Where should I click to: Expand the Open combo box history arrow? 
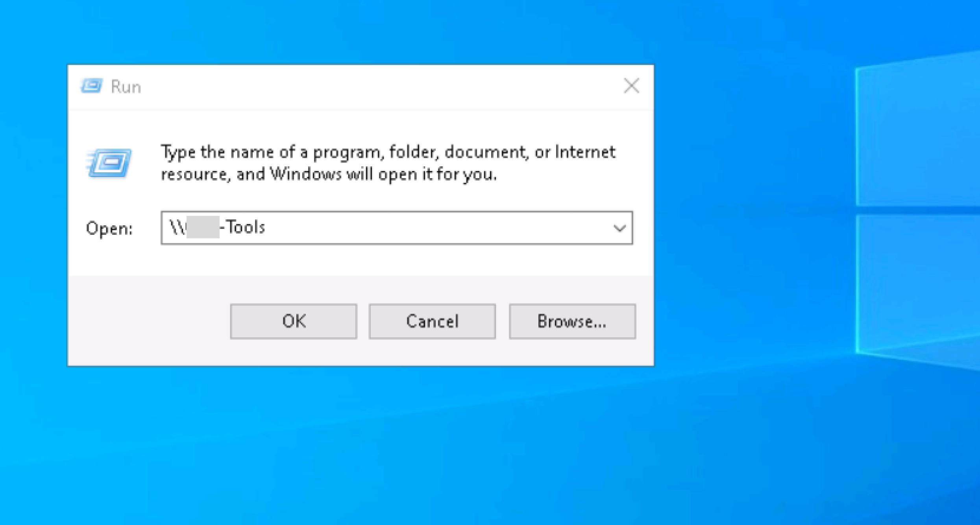619,228
